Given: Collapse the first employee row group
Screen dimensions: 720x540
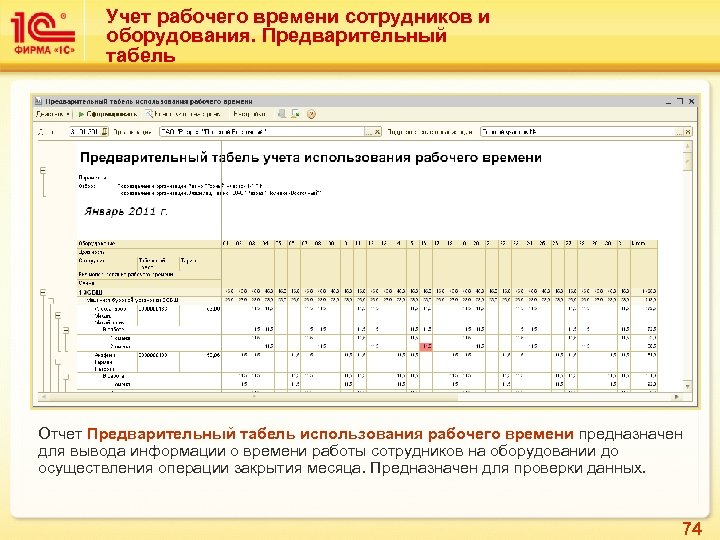Looking at the screenshot, I should point(58,315).
